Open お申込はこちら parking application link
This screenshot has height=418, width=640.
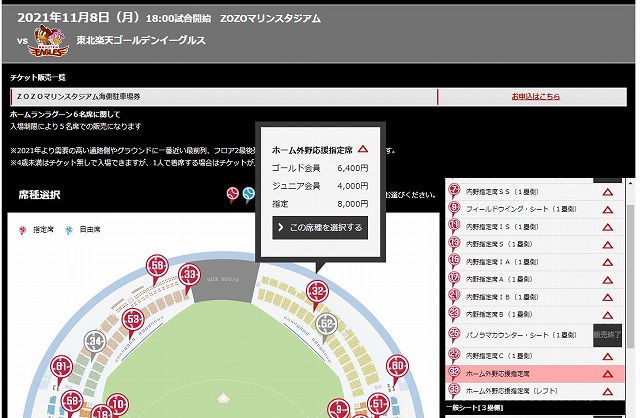coord(536,97)
